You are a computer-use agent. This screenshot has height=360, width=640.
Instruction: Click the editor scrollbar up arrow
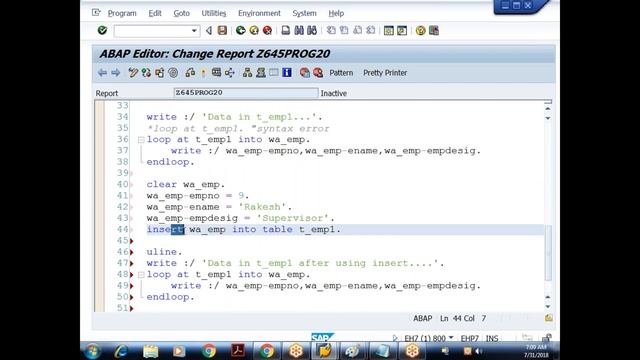(548, 109)
